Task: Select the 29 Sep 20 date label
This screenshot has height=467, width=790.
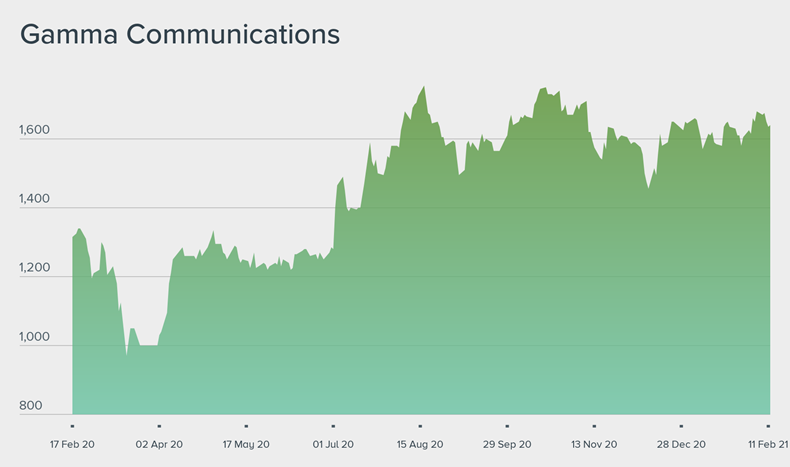Action: click(x=507, y=443)
